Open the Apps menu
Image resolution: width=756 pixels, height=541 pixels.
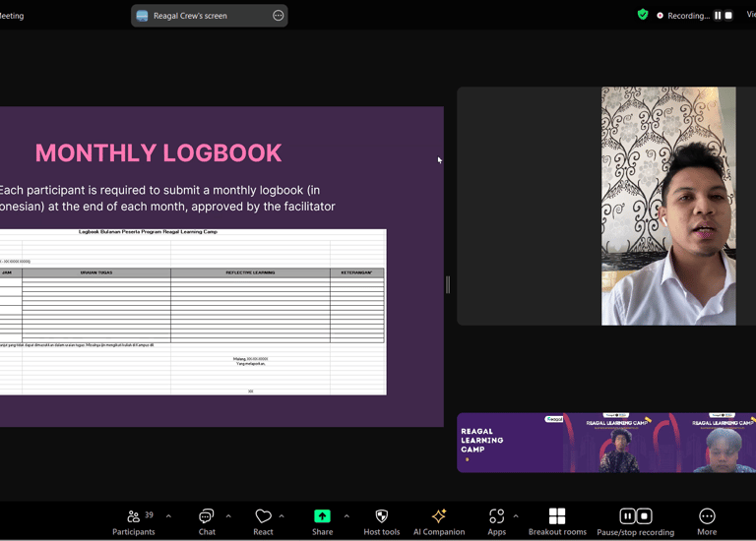496,522
